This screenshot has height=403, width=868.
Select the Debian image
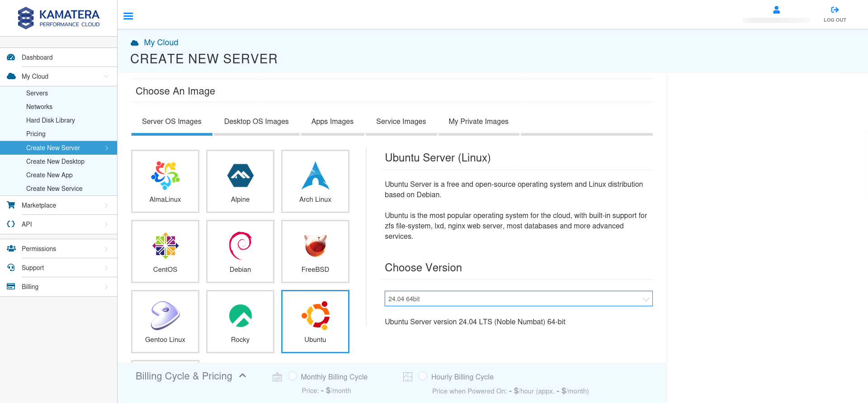click(240, 251)
